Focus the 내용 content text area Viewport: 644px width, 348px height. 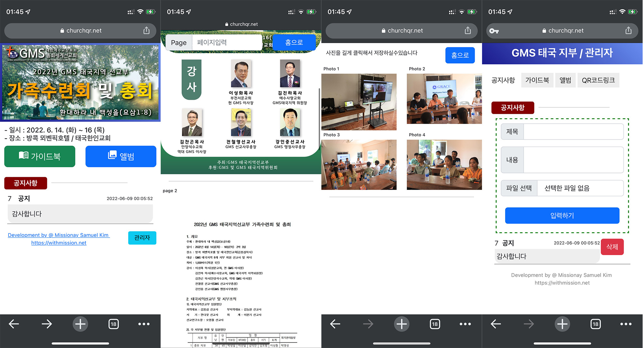point(573,160)
